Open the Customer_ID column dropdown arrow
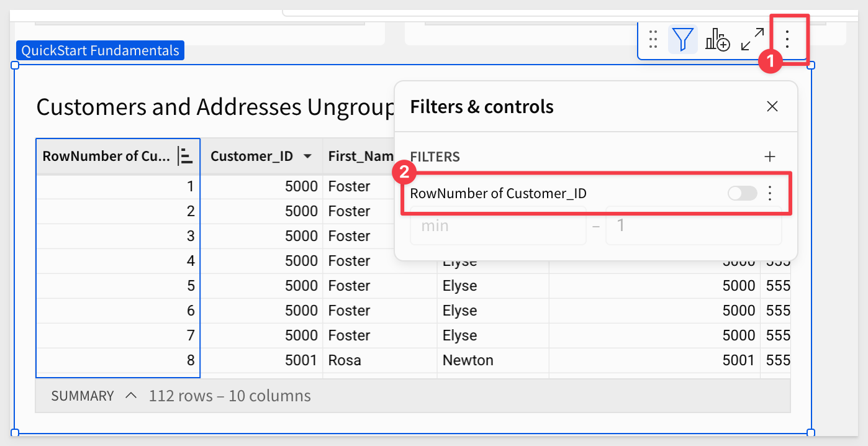The image size is (868, 446). 307,157
